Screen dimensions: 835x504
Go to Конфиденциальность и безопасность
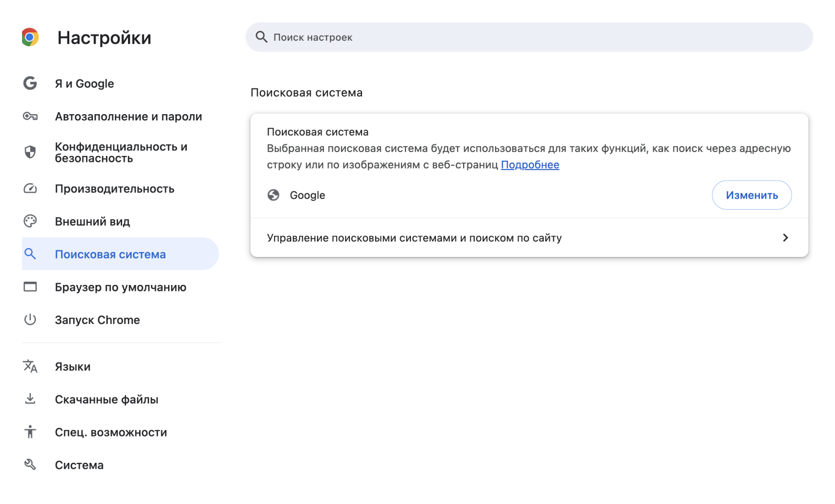click(120, 152)
